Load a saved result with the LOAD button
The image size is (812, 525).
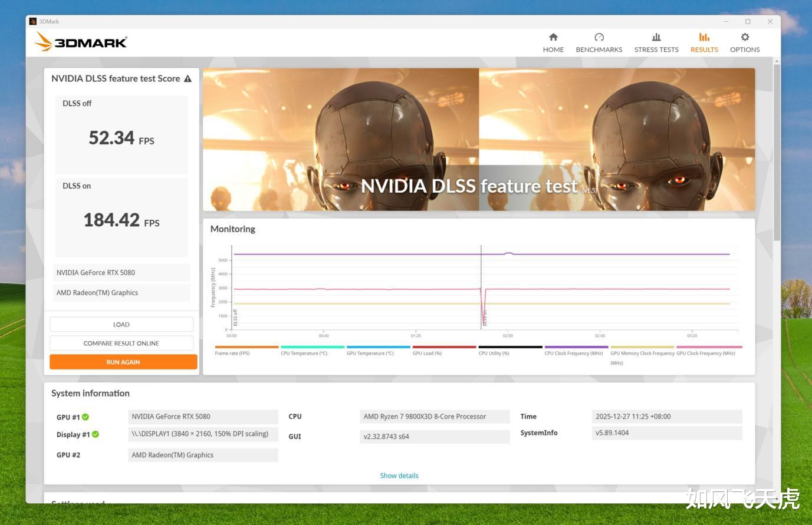121,325
